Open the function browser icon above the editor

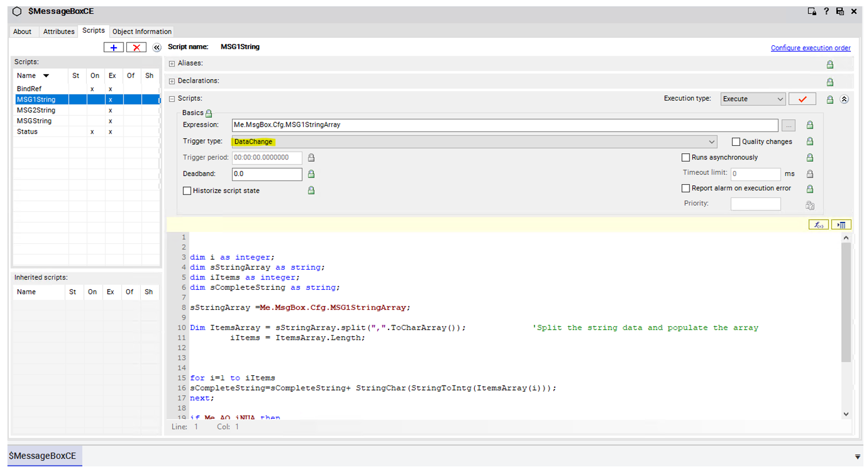[819, 225]
